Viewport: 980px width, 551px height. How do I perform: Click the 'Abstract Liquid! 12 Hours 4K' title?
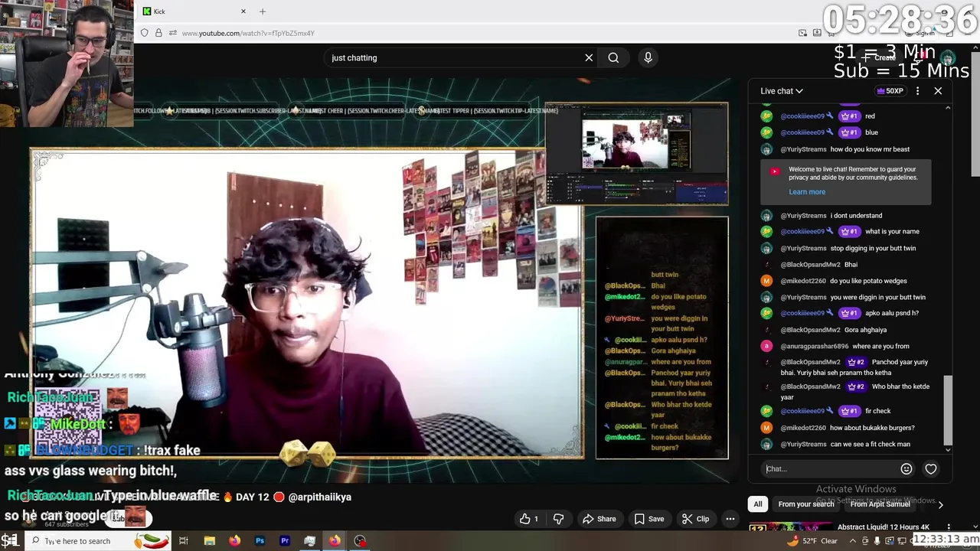pyautogui.click(x=884, y=527)
